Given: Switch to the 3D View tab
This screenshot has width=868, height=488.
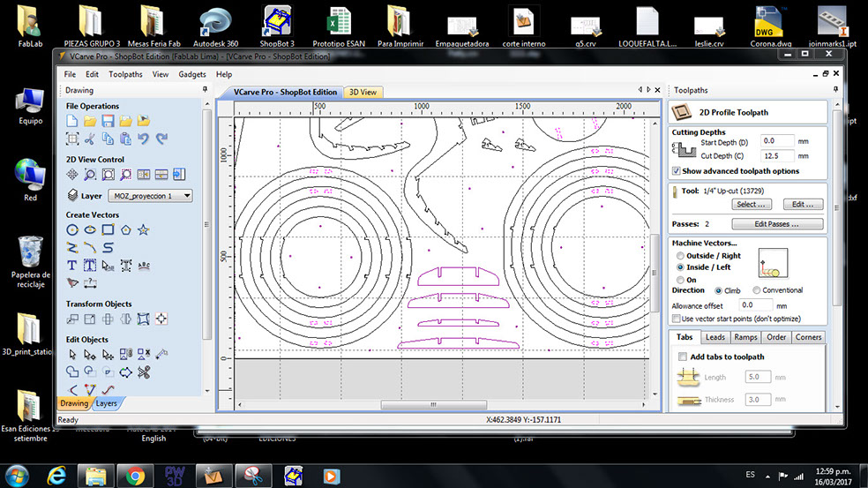Looking at the screenshot, I should coord(363,92).
